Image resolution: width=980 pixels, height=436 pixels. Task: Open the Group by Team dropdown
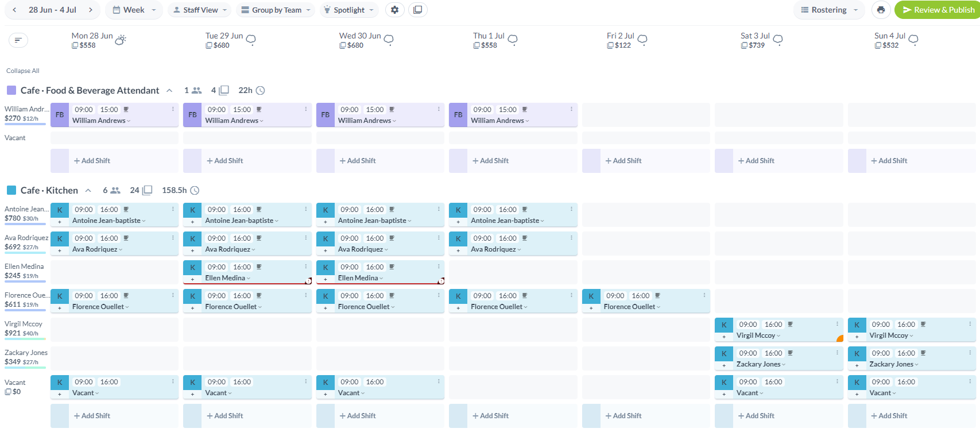pyautogui.click(x=276, y=10)
